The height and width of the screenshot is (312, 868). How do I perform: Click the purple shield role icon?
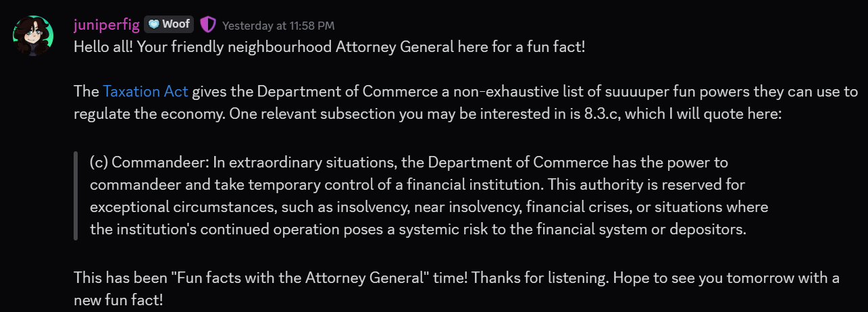tap(208, 25)
